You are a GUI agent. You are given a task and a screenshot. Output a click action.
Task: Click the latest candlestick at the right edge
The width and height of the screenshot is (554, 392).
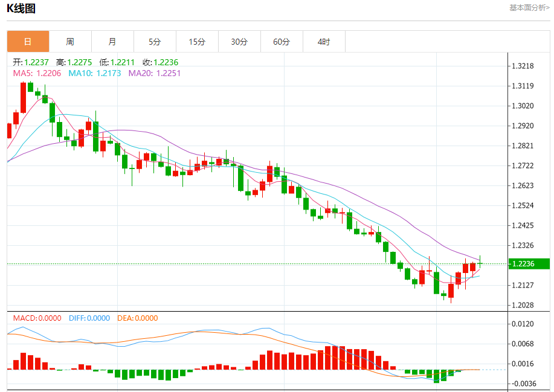click(480, 263)
